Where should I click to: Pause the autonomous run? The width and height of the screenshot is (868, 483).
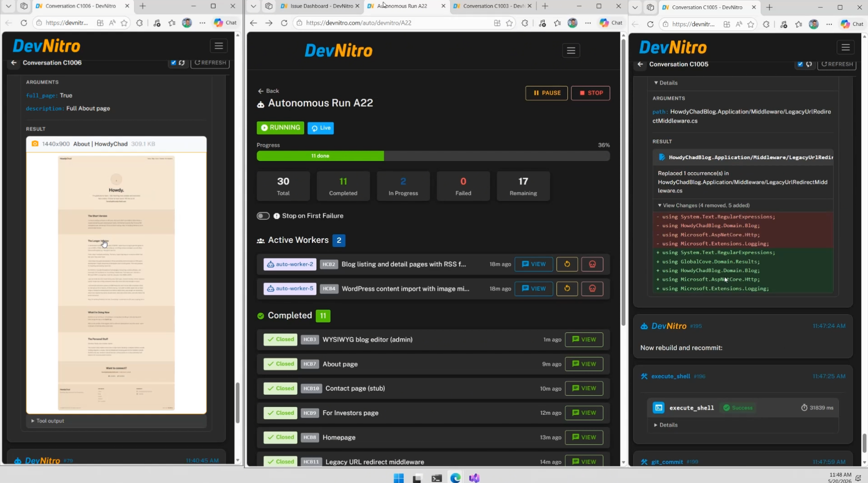point(546,93)
